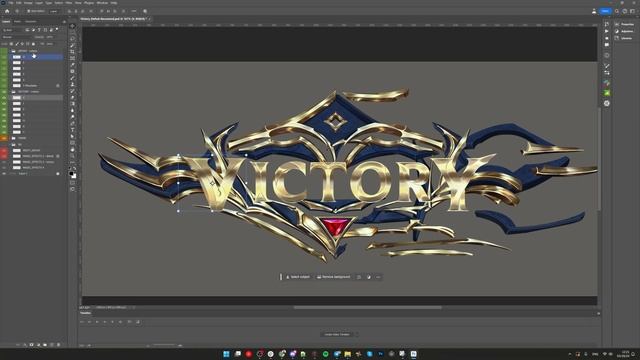Open the layer filter kind dropdown
This screenshot has height=360, width=640.
tap(12, 30)
